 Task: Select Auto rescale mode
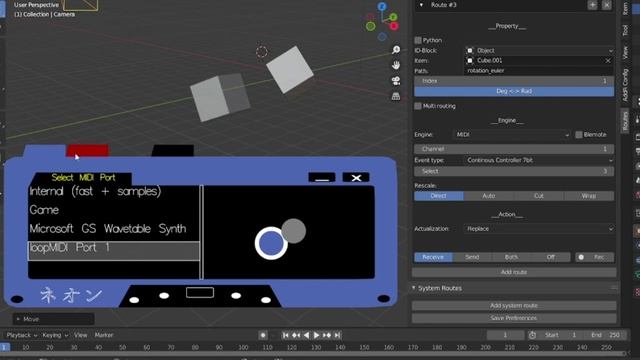489,196
